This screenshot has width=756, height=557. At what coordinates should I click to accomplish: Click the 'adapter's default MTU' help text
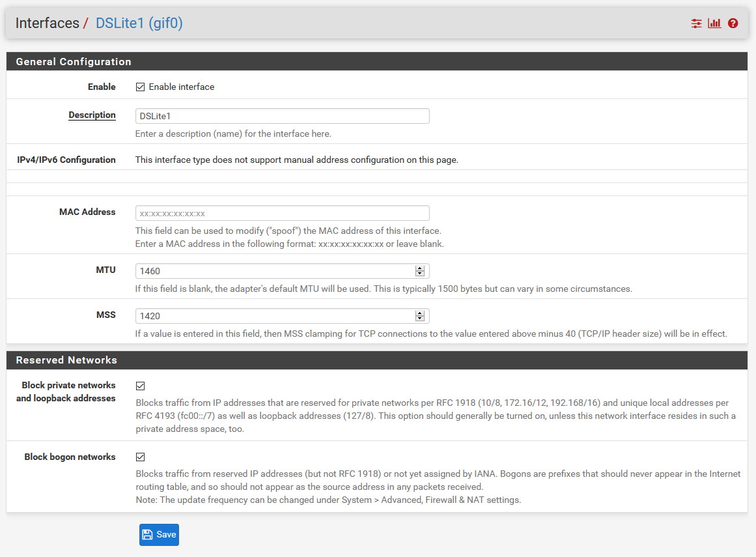384,289
